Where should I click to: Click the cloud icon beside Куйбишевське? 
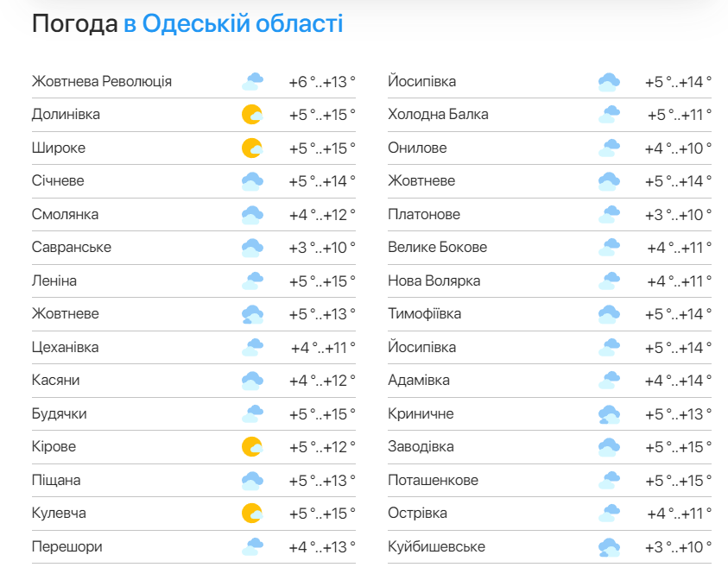609,547
